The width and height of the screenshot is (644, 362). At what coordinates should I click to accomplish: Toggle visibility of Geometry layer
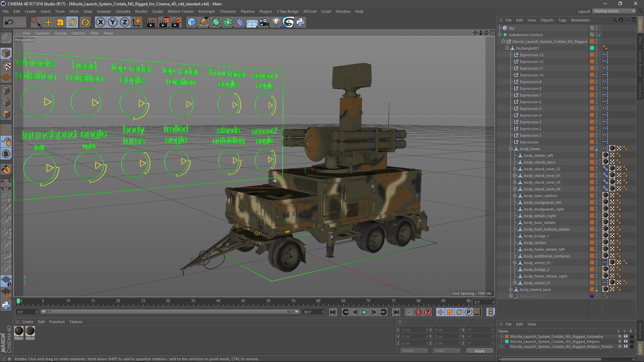tap(626, 336)
